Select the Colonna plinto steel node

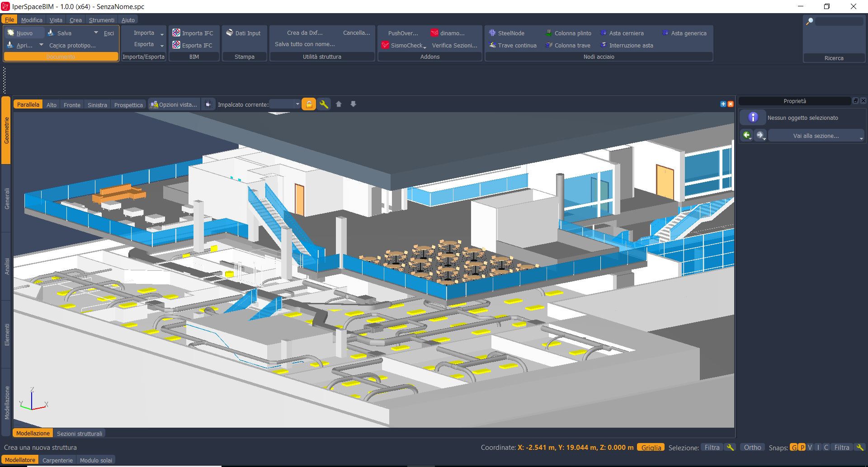(568, 33)
